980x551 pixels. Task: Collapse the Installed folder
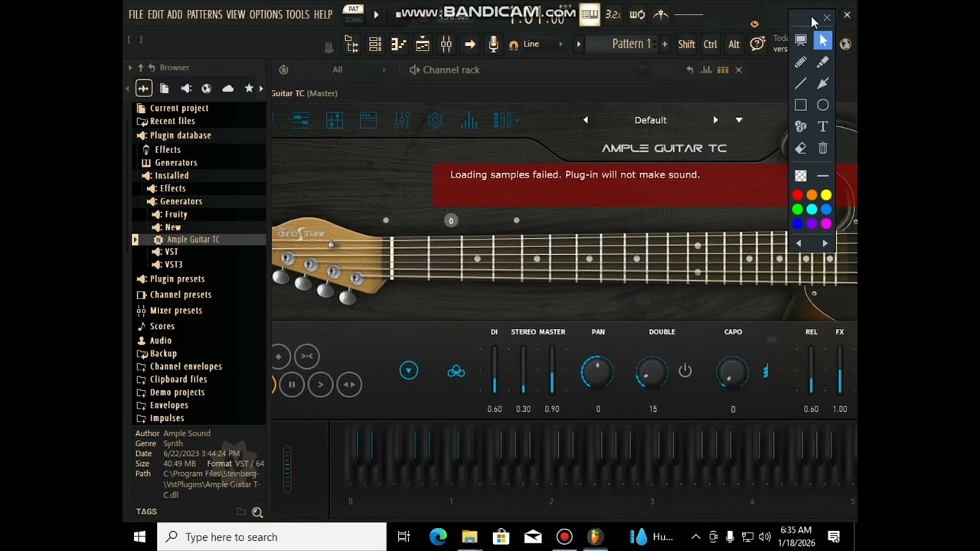point(171,175)
